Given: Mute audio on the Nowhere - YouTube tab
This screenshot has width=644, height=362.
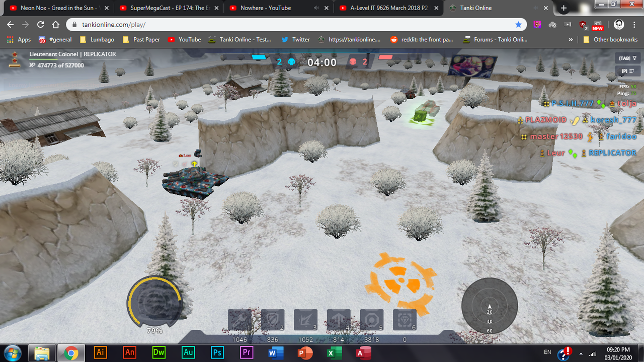Looking at the screenshot, I should point(316,8).
